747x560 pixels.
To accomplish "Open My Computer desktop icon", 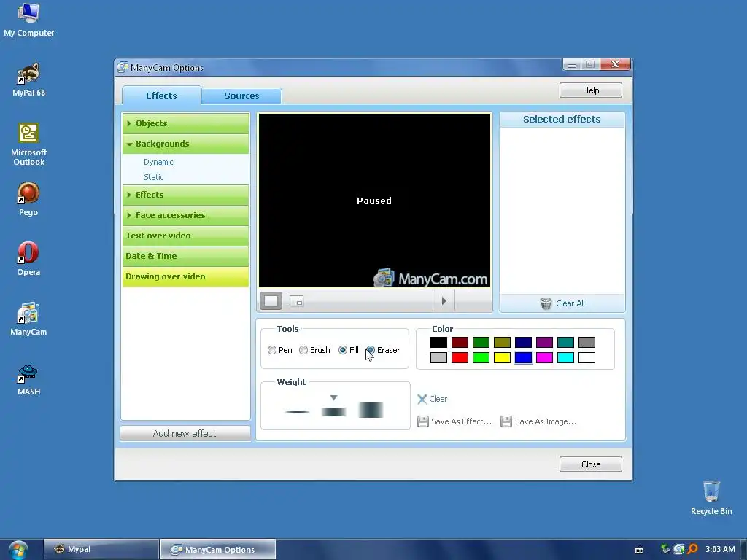I will [x=28, y=20].
